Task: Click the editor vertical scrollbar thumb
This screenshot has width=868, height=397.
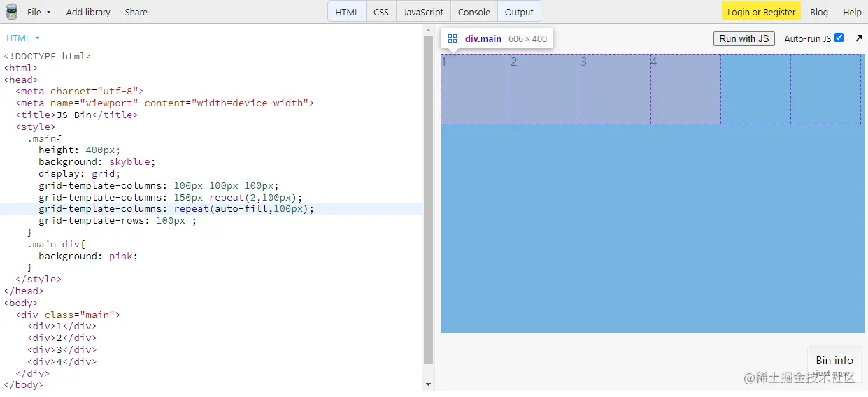Action: coord(429,199)
